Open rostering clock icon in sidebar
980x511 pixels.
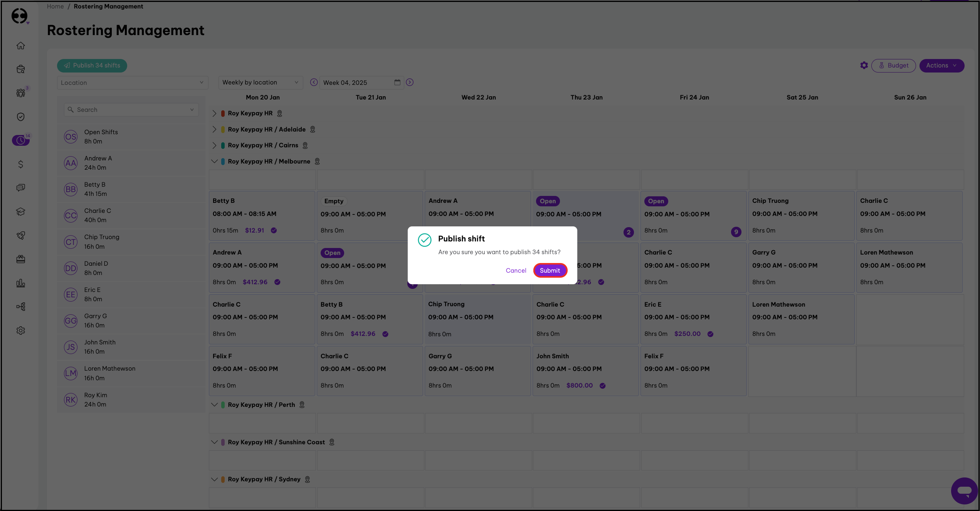21,140
